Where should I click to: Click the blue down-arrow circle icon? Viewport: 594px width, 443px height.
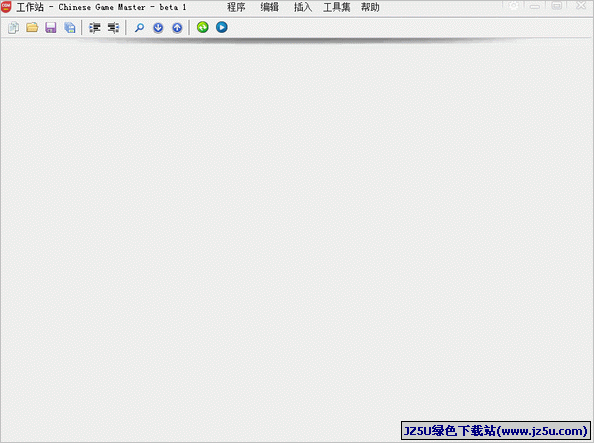(158, 28)
